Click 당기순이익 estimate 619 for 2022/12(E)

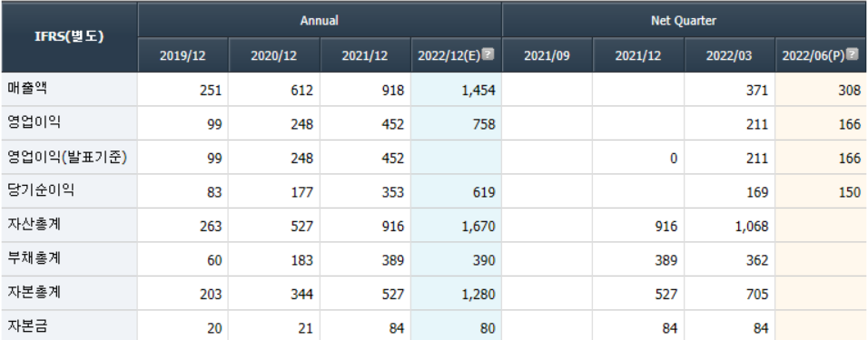click(484, 192)
